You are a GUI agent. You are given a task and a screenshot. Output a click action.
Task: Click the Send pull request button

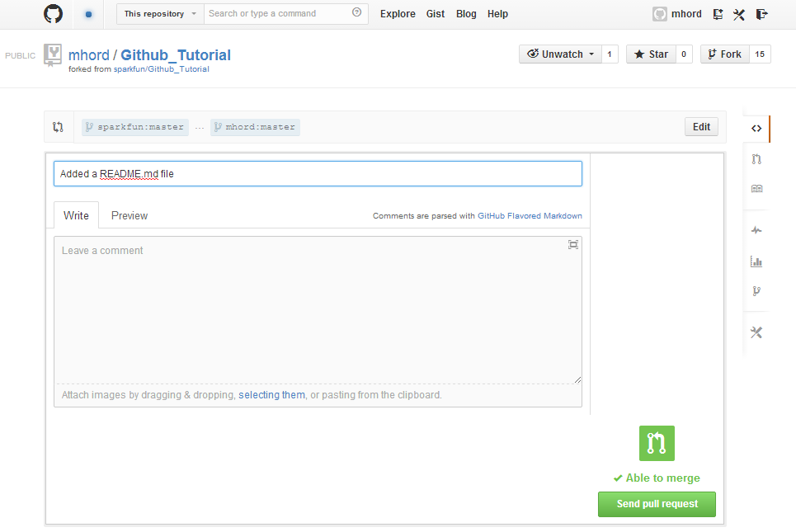click(x=657, y=504)
